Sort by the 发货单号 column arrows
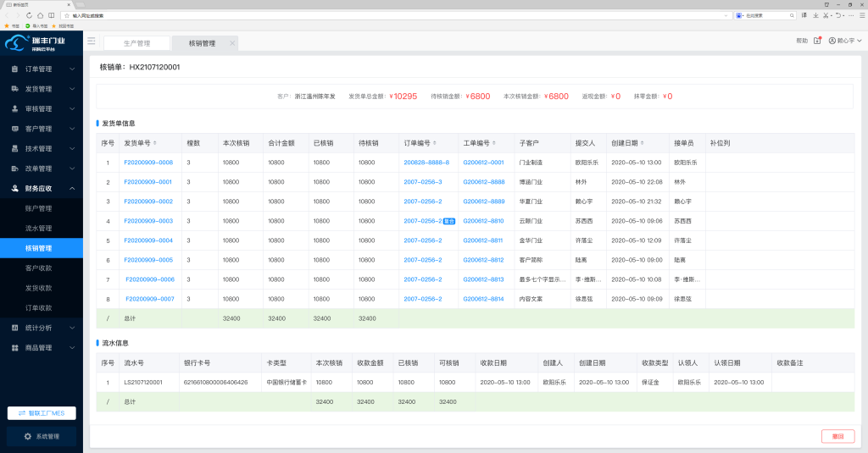The width and height of the screenshot is (868, 453). tap(155, 143)
